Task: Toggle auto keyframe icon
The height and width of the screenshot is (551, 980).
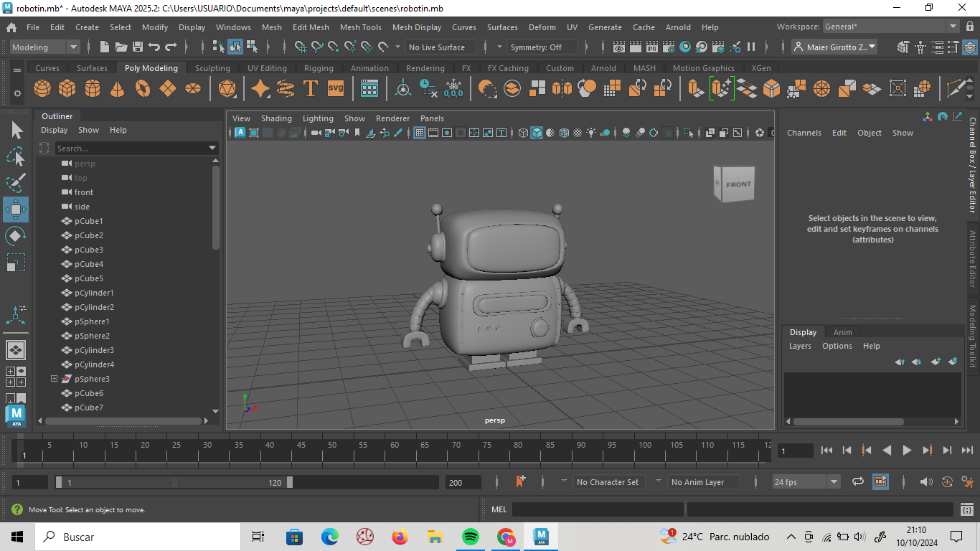Action: [x=947, y=482]
